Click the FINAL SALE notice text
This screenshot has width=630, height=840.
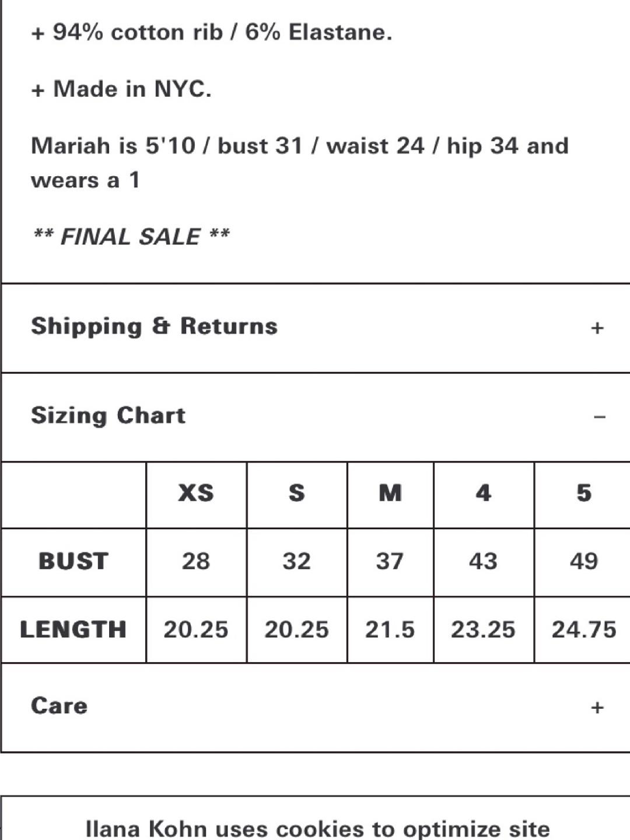tap(131, 237)
